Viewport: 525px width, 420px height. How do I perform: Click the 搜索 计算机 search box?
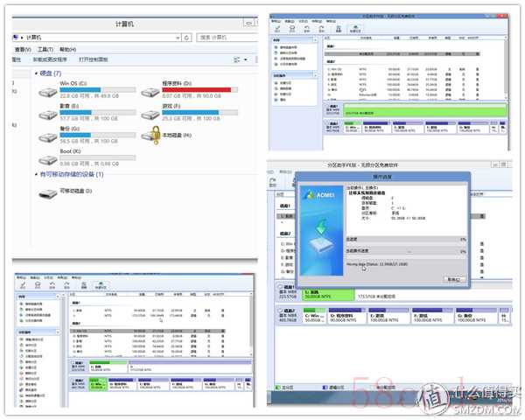223,38
